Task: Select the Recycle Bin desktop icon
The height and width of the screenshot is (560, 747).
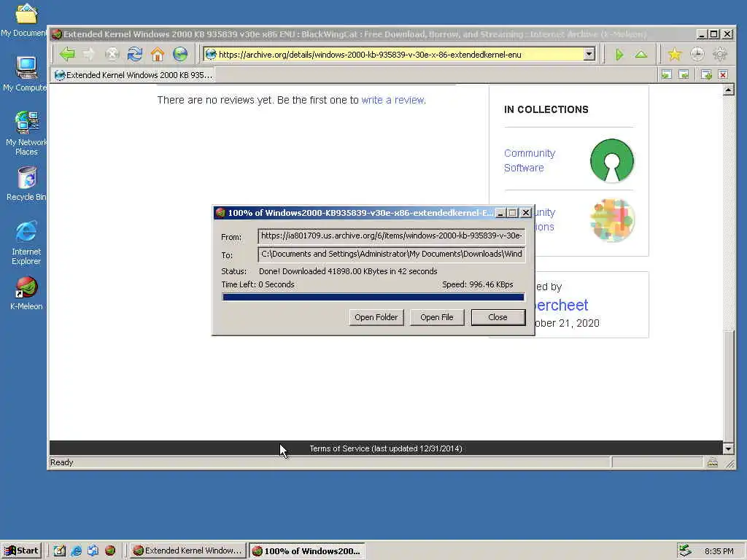Action: 26,184
